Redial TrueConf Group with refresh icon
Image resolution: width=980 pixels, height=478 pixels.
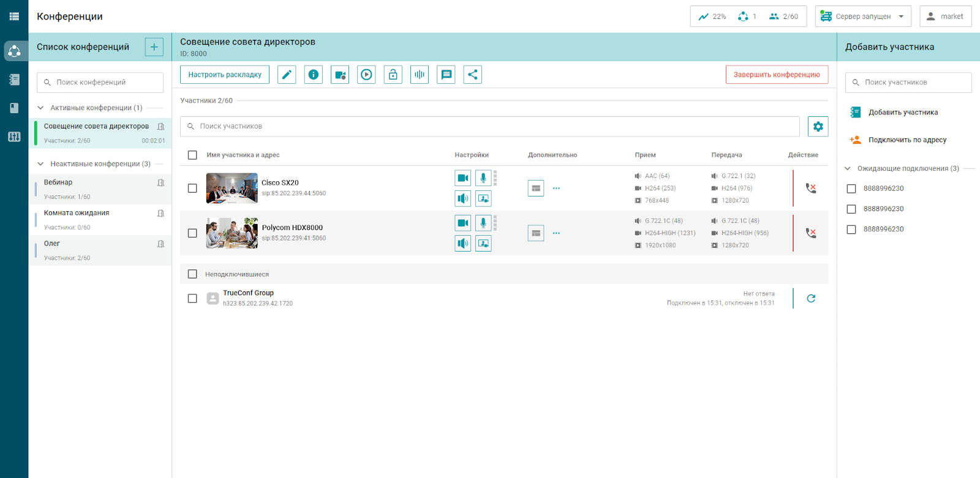click(811, 299)
